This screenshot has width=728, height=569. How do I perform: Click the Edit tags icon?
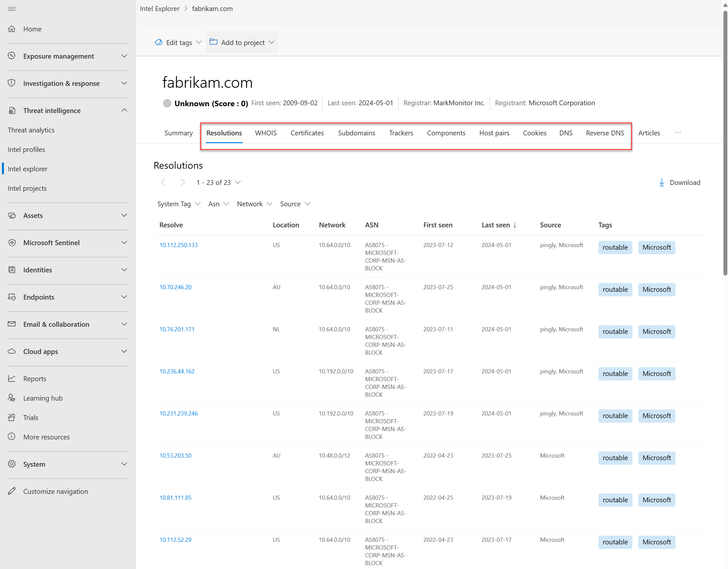158,42
